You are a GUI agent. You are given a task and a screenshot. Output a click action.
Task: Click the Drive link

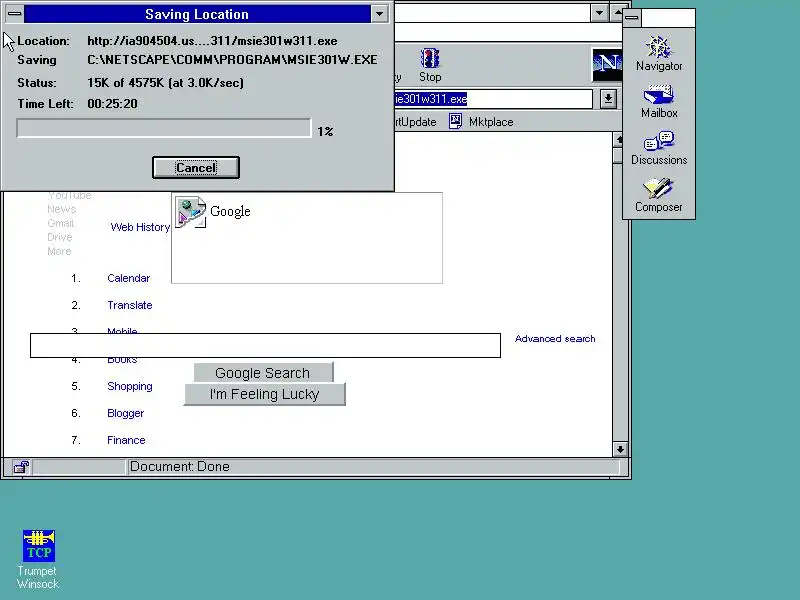pos(60,237)
